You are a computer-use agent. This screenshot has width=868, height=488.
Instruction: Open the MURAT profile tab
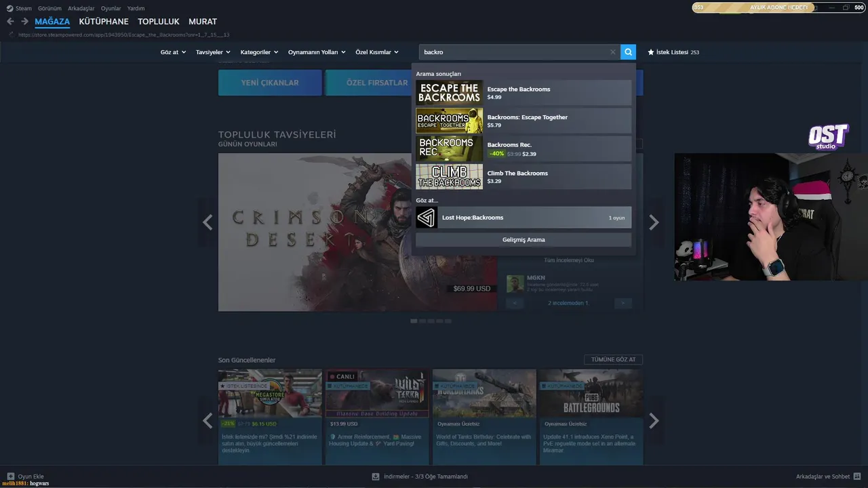(203, 22)
